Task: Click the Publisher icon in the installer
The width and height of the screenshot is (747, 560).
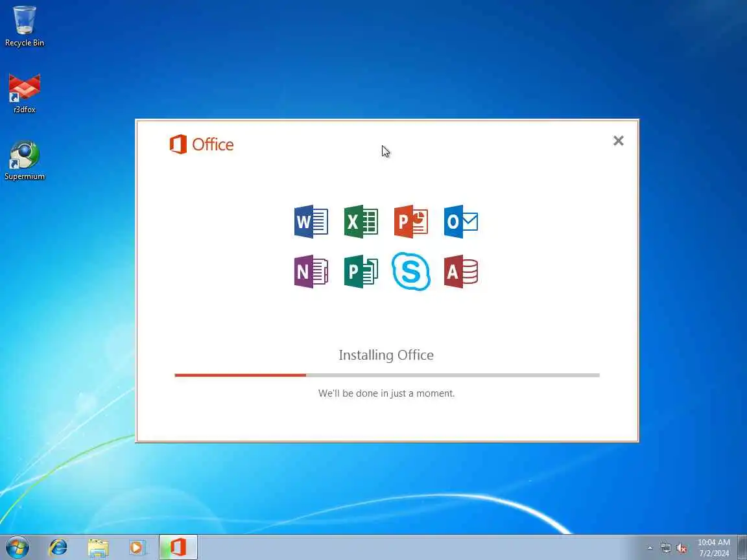Action: [x=361, y=272]
